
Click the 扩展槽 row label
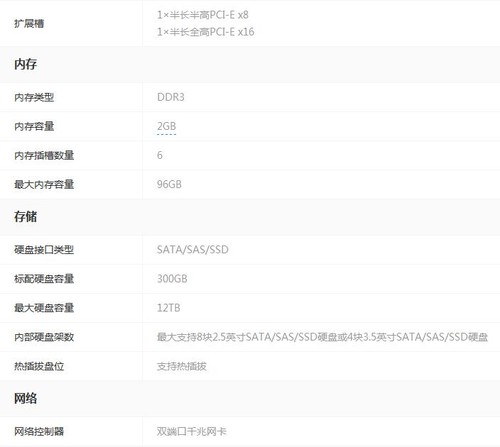[x=29, y=24]
